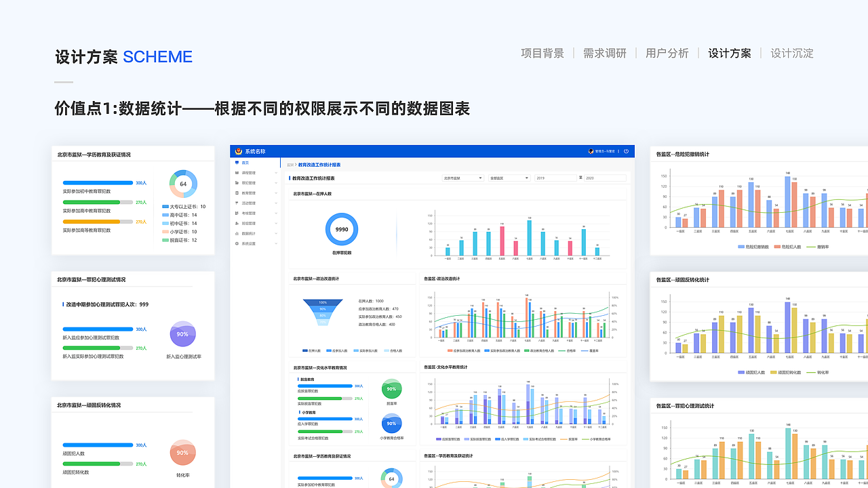Toggle the 转化率 legend in 顽固反转化统计
Image resolution: width=868 pixels, height=488 pixels.
(x=816, y=372)
